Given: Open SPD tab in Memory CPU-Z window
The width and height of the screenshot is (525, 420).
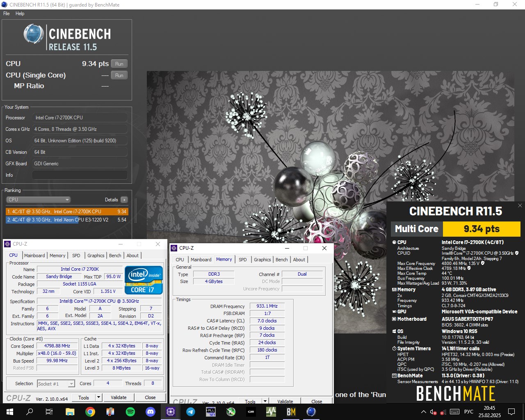Looking at the screenshot, I should click(243, 260).
